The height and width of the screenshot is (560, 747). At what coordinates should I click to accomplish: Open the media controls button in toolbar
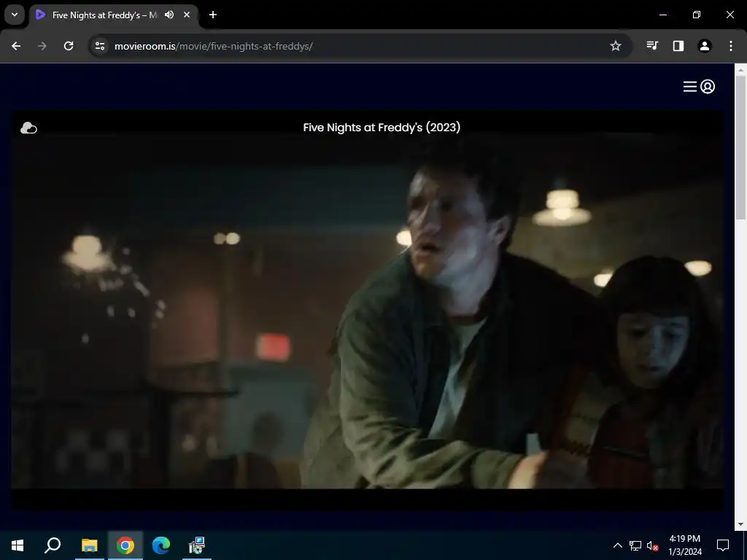[x=652, y=46]
